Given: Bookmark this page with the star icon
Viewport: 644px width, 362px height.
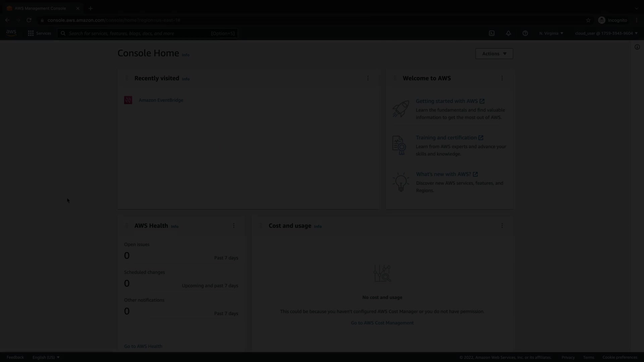Looking at the screenshot, I should click(588, 20).
